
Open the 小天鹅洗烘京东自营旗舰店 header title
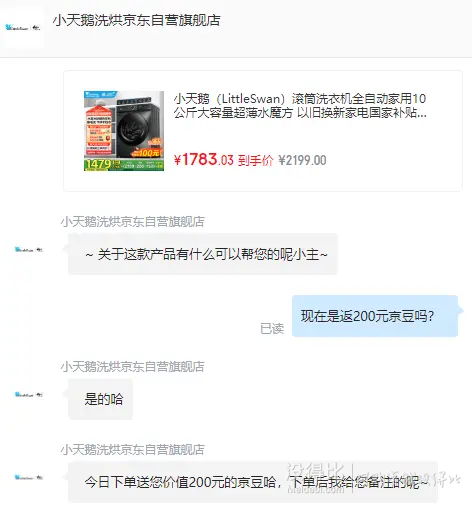[x=136, y=20]
